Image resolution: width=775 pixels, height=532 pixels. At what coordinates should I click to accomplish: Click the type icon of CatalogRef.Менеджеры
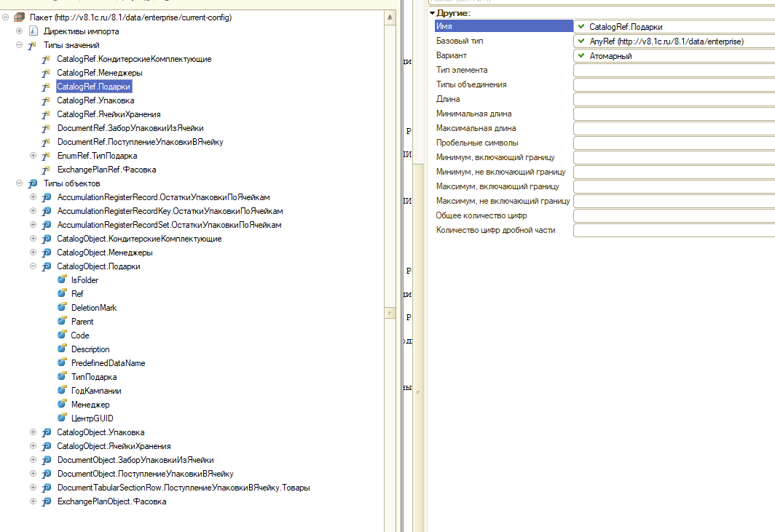46,73
